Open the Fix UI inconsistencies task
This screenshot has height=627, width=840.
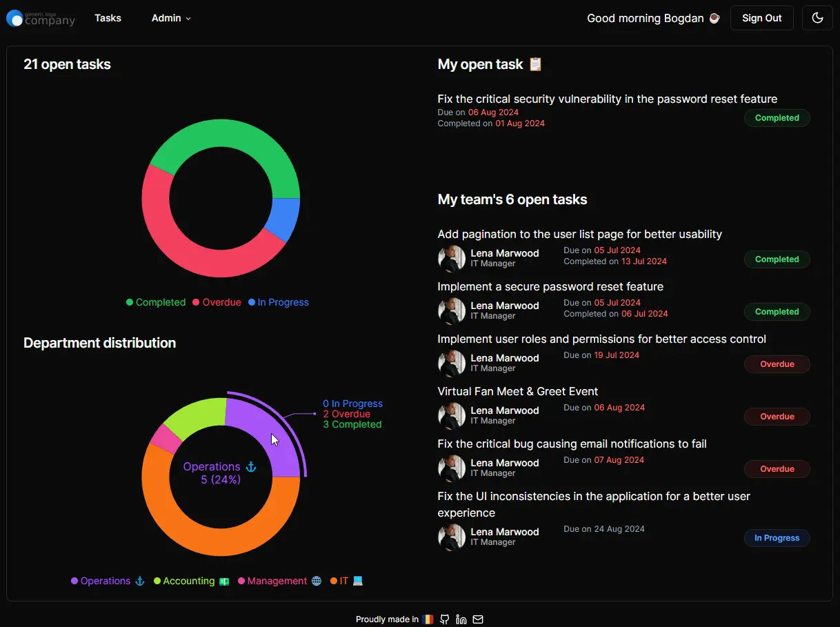tap(594, 504)
